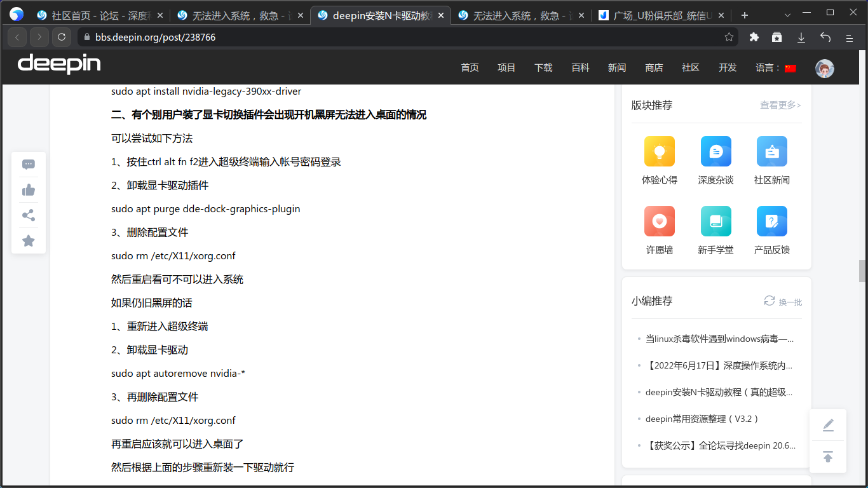The image size is (868, 488).
Task: Click the line 然后重启看可不可以进入系统
Action: (177, 280)
